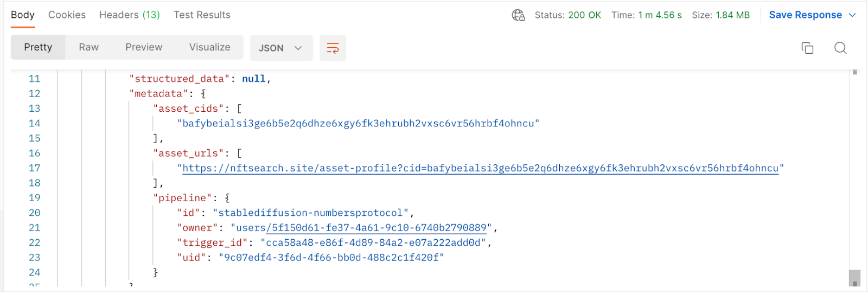The image size is (868, 294).
Task: Select the Test Results tab
Action: (202, 15)
